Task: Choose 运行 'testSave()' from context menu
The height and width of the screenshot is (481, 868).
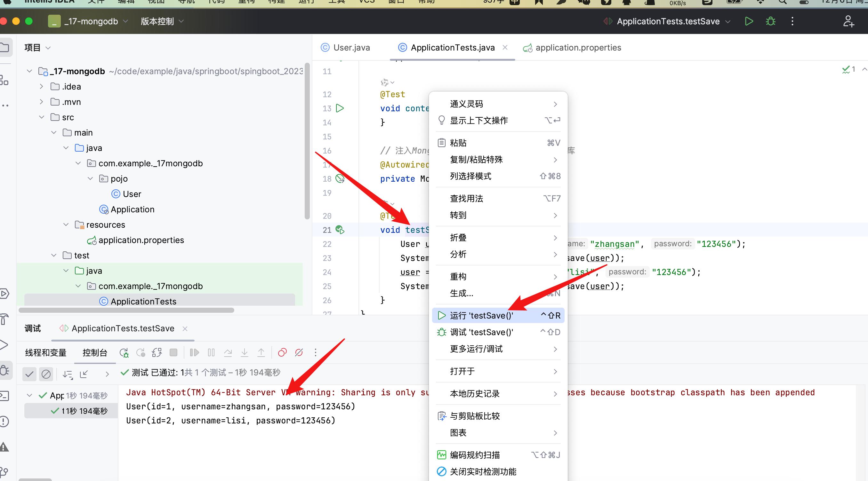Action: (498, 315)
